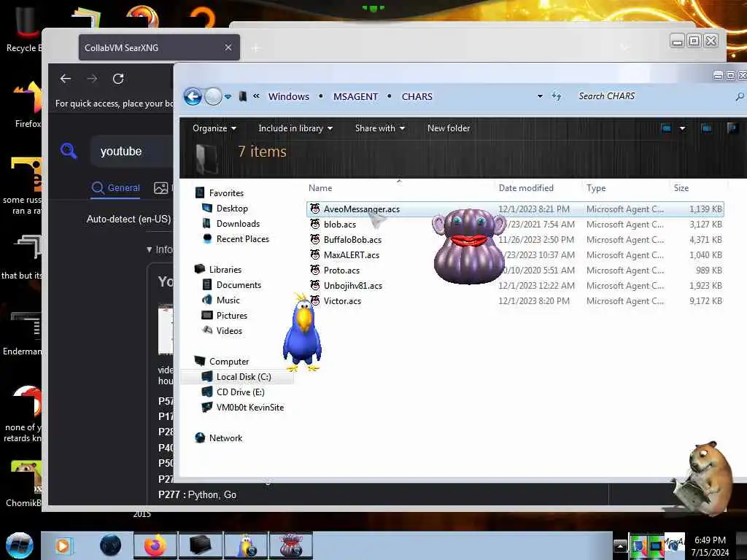
Task: Open the Organize menu
Action: click(x=214, y=128)
